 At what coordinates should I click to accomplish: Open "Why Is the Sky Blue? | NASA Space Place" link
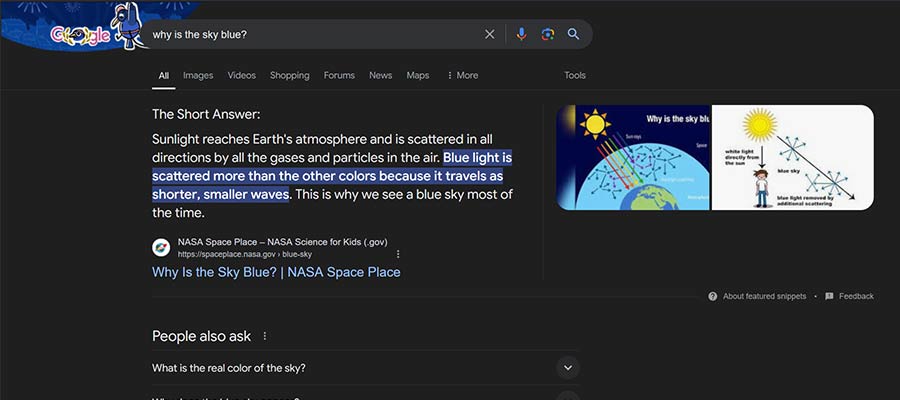pos(276,272)
